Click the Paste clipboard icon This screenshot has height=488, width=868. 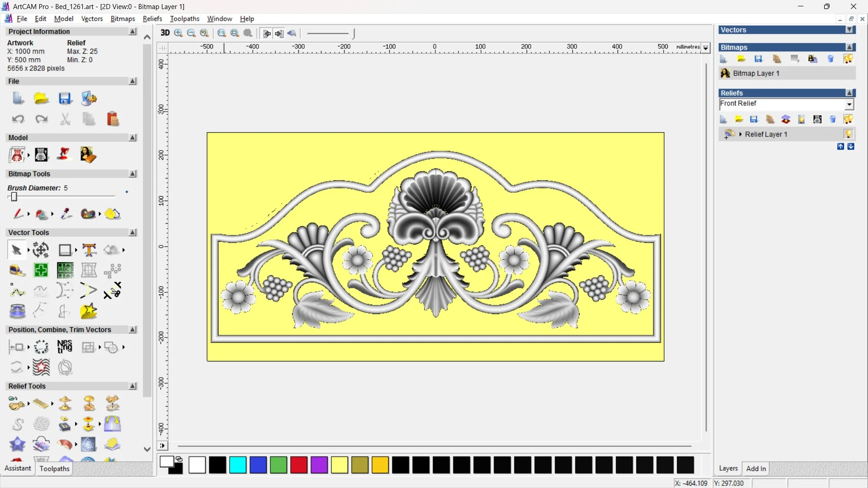(113, 119)
